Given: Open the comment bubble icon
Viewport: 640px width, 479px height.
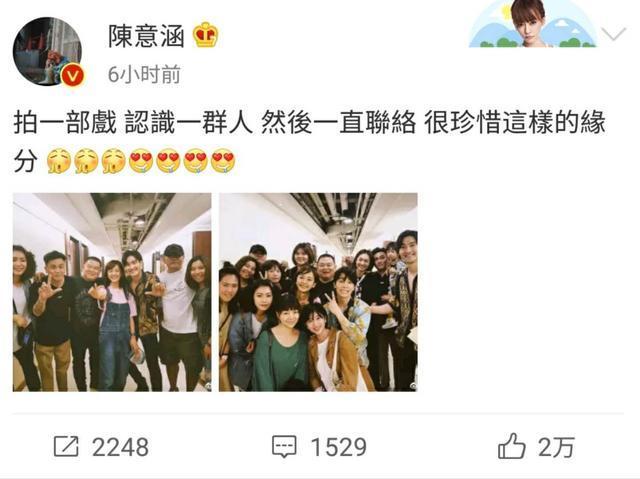Looking at the screenshot, I should coord(284,446).
